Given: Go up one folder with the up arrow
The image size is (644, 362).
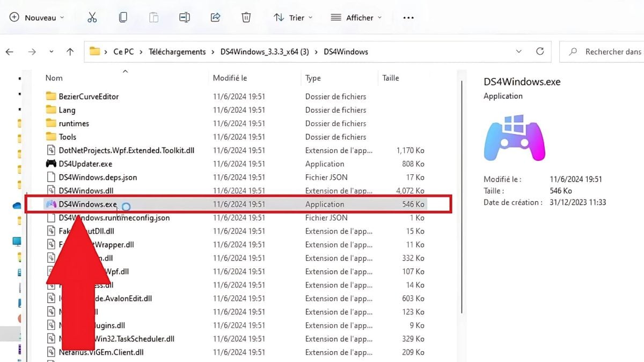Looking at the screenshot, I should coord(70,52).
